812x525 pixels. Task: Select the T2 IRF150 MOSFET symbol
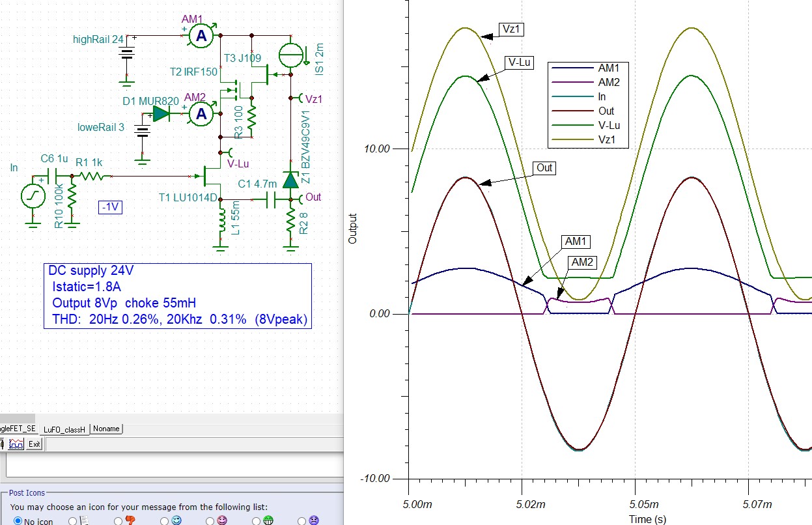(x=229, y=89)
